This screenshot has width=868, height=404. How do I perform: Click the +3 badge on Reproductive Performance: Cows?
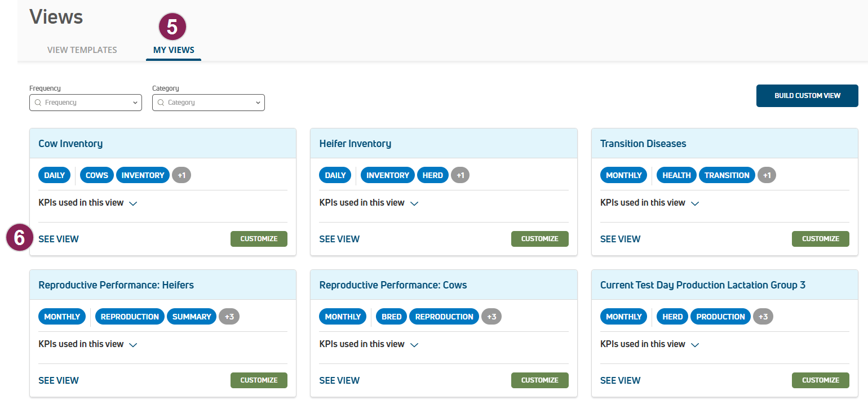point(491,317)
